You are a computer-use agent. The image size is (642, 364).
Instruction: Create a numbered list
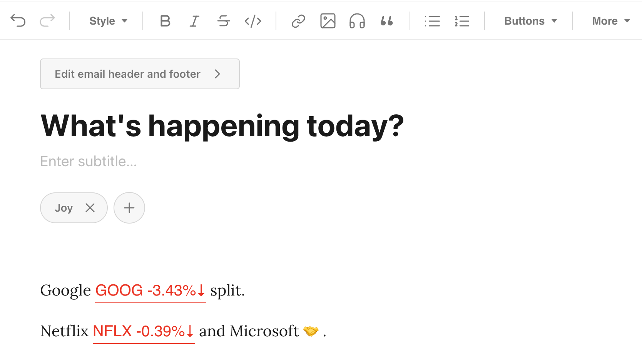[x=461, y=21]
